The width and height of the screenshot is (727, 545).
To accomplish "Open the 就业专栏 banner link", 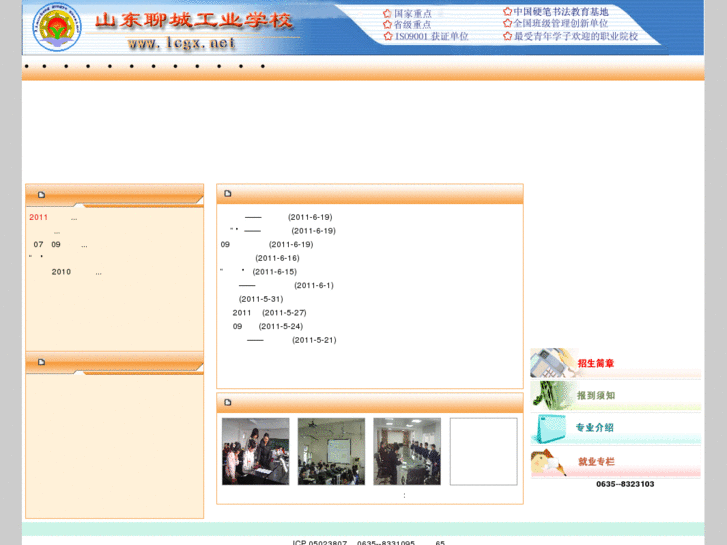I will 615,462.
